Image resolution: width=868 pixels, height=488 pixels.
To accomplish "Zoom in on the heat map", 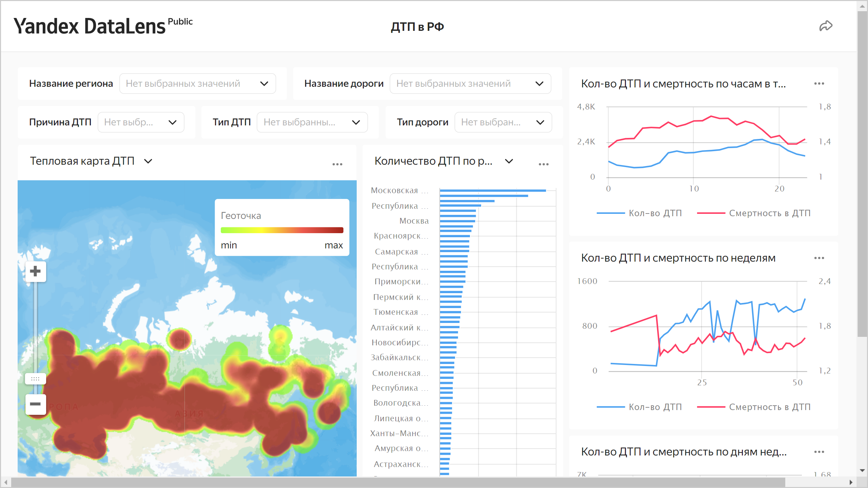I will point(35,271).
